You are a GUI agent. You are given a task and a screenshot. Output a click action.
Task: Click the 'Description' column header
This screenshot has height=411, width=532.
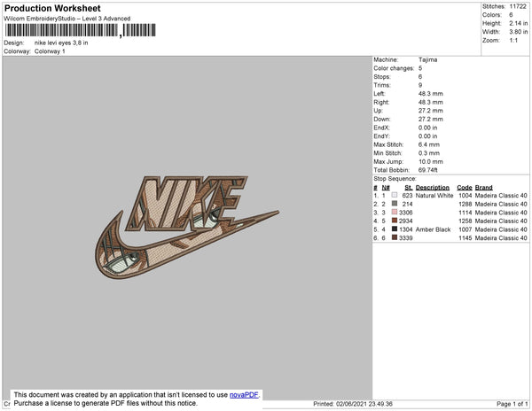(433, 188)
